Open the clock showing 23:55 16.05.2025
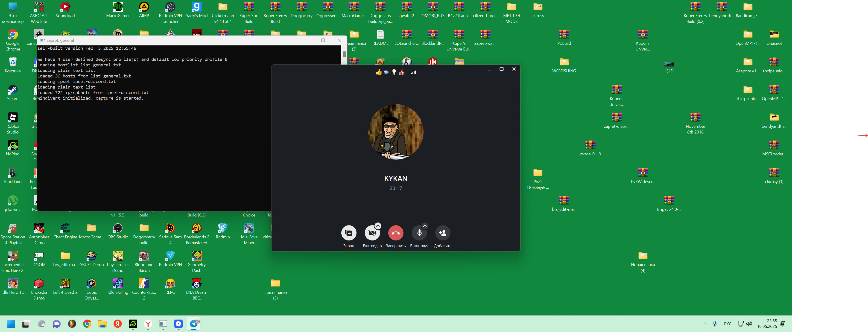The width and height of the screenshot is (868, 332). [767, 324]
